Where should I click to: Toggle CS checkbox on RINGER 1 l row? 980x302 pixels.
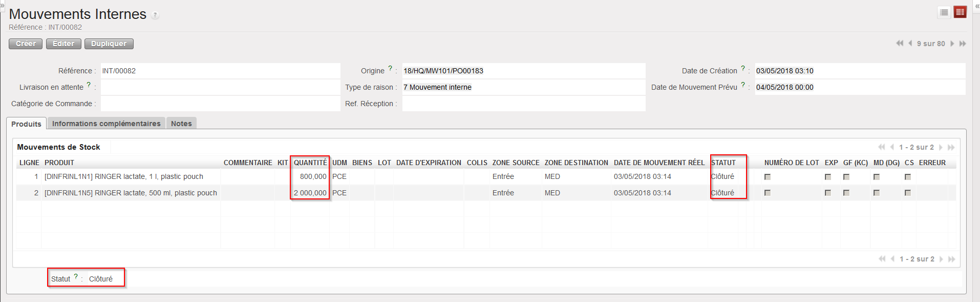point(908,177)
